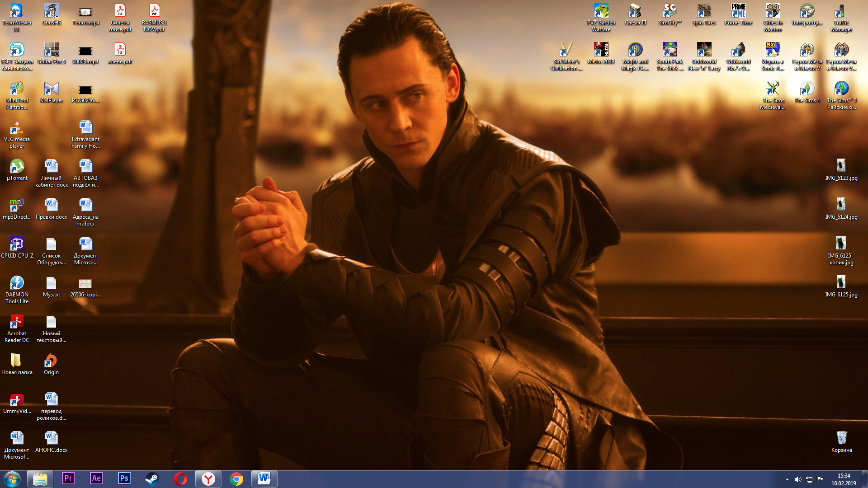Launch Photoshop from taskbar
This screenshot has height=488, width=868.
coord(124,479)
